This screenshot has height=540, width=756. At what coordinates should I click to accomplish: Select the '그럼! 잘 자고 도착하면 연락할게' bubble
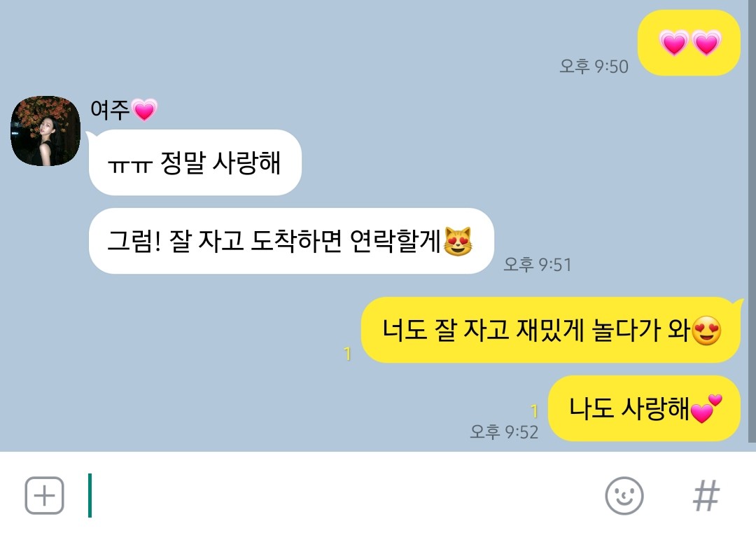(291, 241)
